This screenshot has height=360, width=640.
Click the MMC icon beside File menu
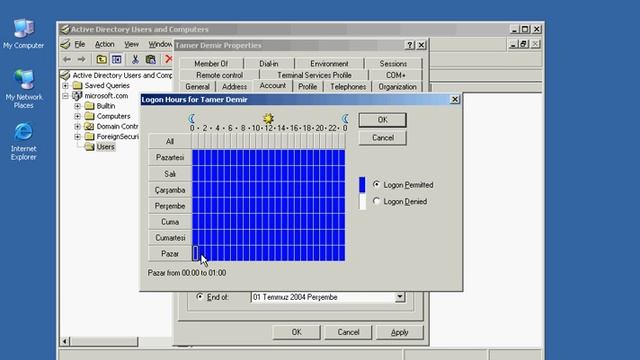click(x=65, y=44)
